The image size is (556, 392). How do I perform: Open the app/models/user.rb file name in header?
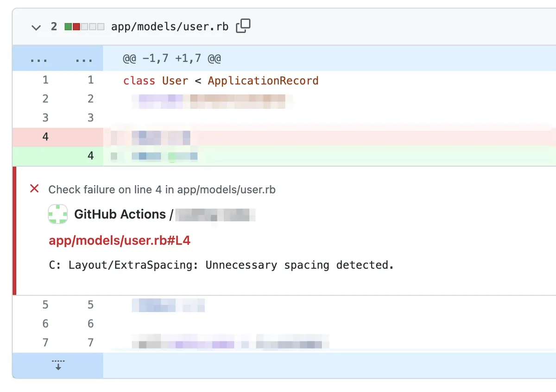[x=170, y=27]
